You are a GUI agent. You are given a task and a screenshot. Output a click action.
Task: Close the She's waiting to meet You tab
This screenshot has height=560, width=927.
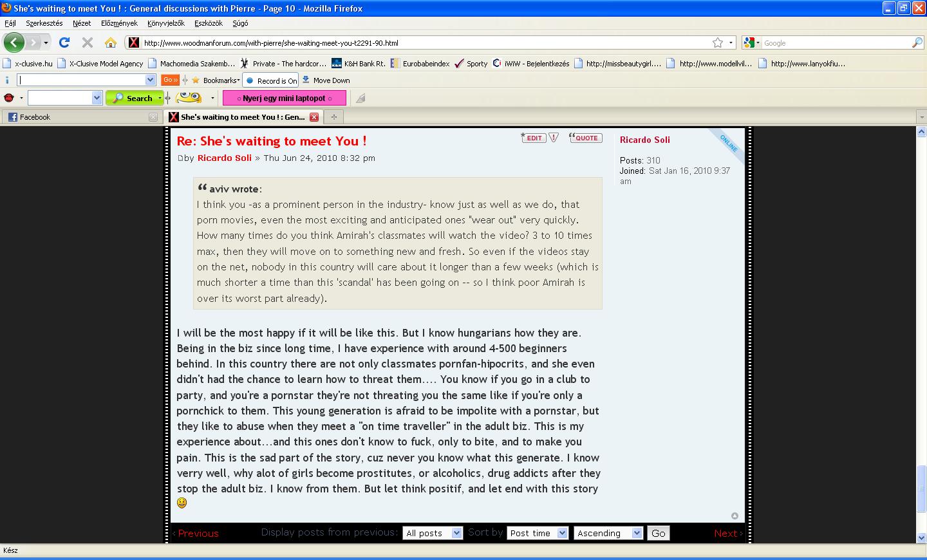(314, 117)
